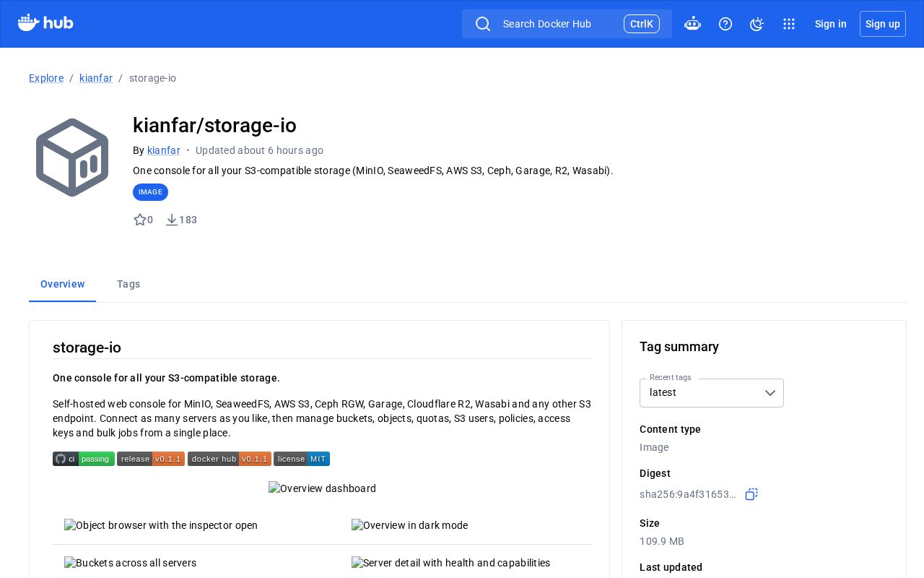924x578 pixels.
Task: Open the help question mark icon
Action: [x=725, y=24]
